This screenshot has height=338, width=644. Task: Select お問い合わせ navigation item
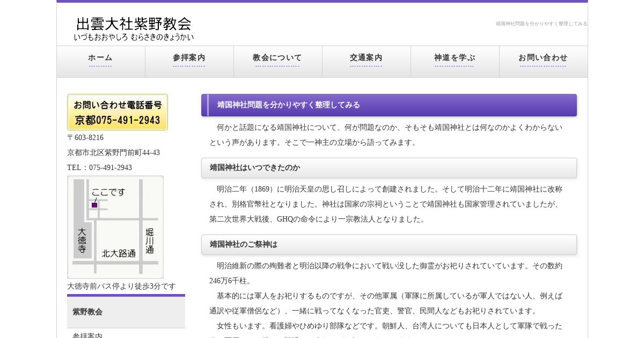tap(543, 61)
